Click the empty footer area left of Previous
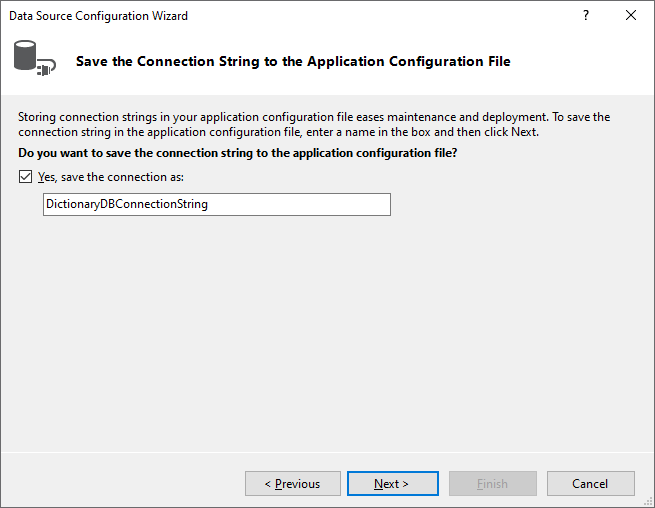655x508 pixels. tap(120, 484)
